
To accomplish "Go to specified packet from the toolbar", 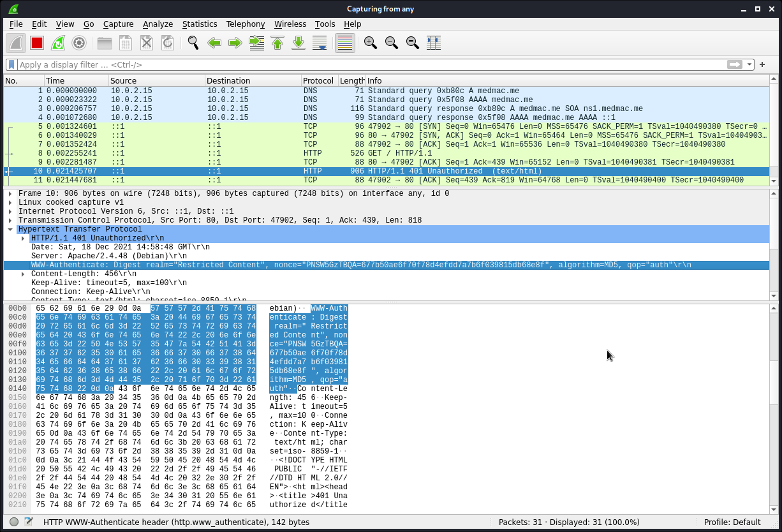I will pyautogui.click(x=256, y=43).
